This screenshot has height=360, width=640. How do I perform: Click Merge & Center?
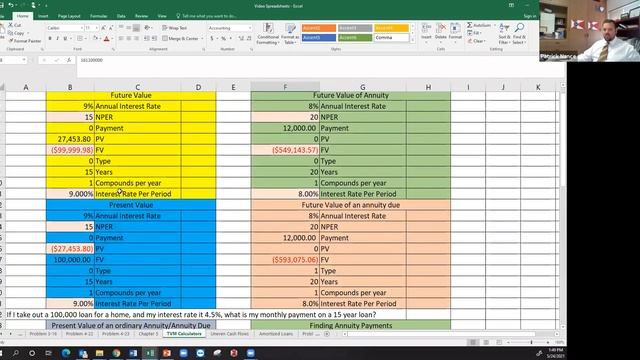coord(180,38)
